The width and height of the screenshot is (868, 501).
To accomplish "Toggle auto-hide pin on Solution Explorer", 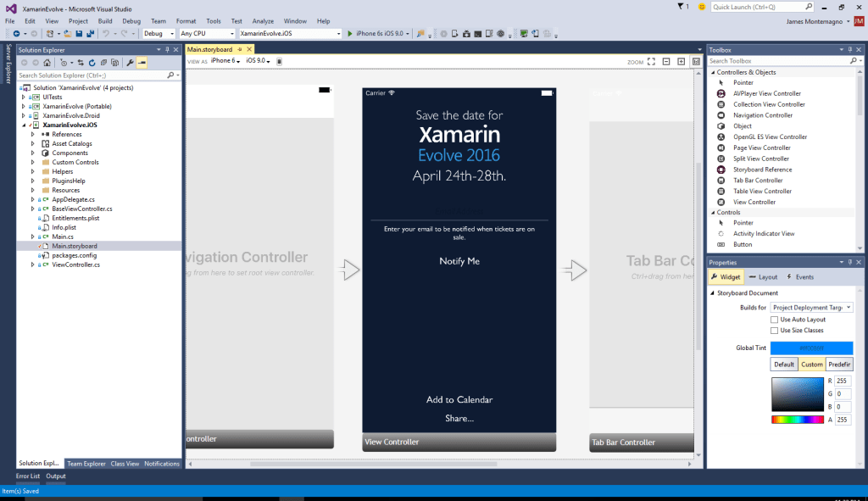I will pyautogui.click(x=167, y=50).
